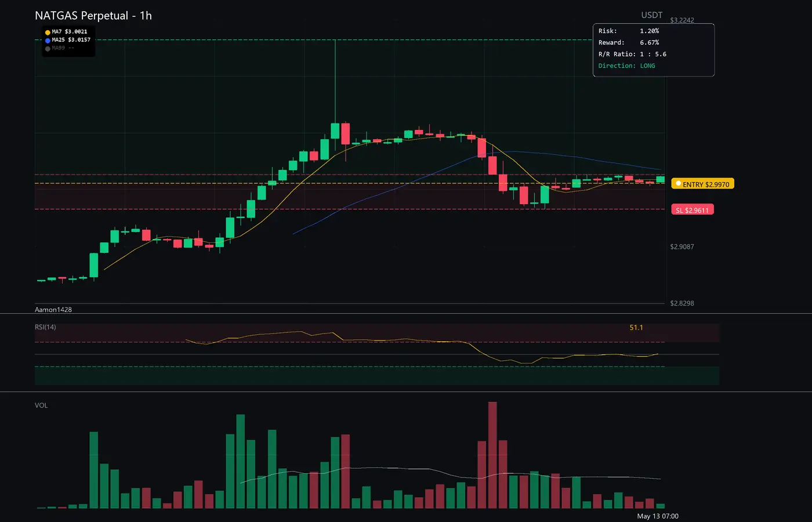812x522 pixels.
Task: Click the RSI value 51.1
Action: [x=636, y=328]
